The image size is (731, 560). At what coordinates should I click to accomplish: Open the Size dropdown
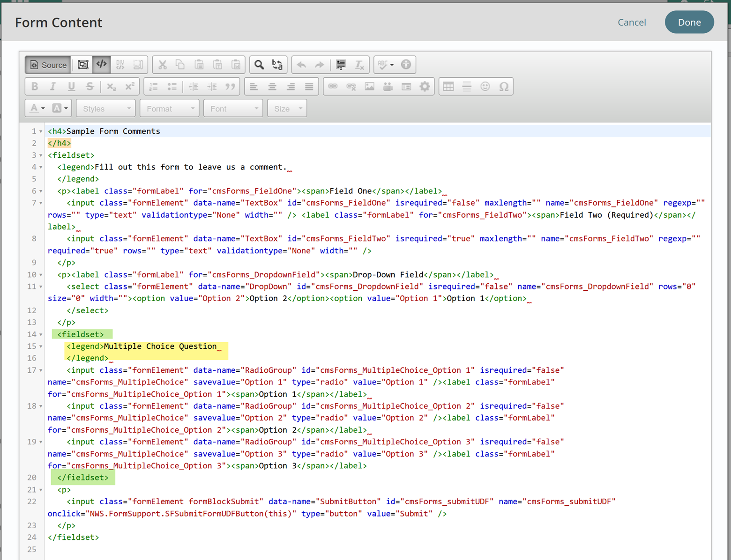[x=287, y=109]
